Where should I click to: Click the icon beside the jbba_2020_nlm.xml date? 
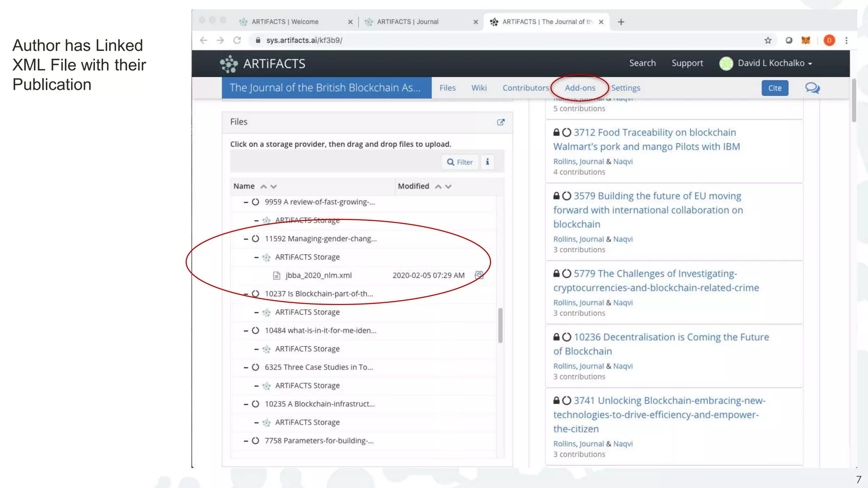(x=479, y=275)
